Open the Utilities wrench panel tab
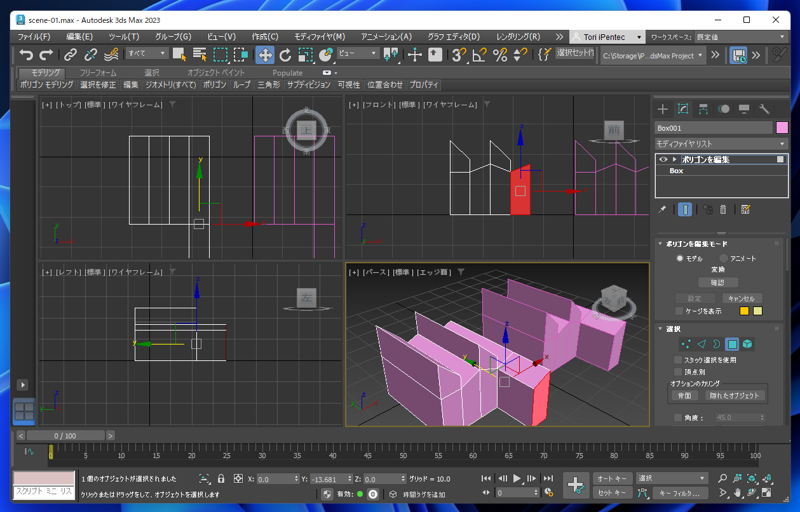 (764, 109)
